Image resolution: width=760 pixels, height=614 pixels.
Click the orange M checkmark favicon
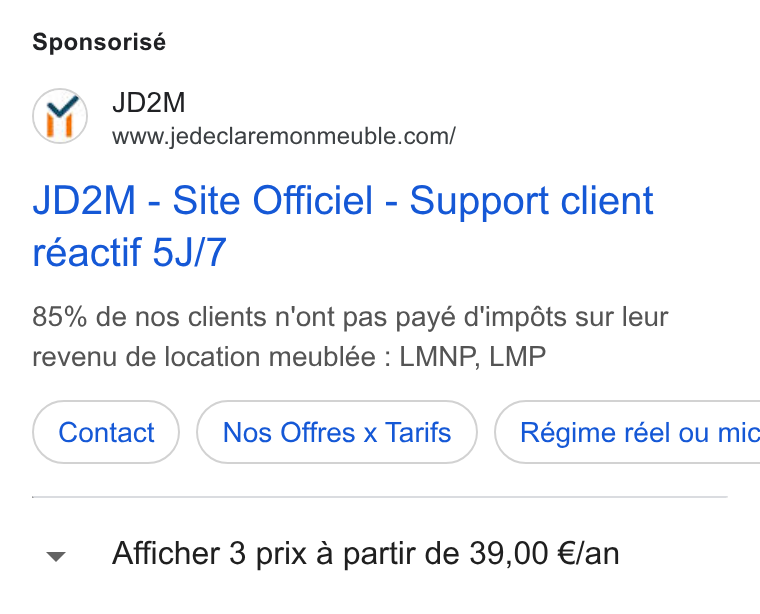[60, 116]
